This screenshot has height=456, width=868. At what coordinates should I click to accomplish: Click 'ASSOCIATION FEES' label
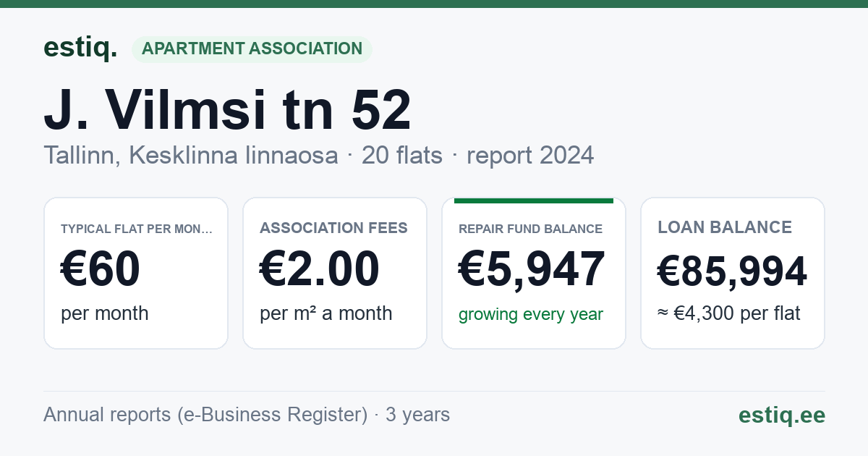coord(333,228)
